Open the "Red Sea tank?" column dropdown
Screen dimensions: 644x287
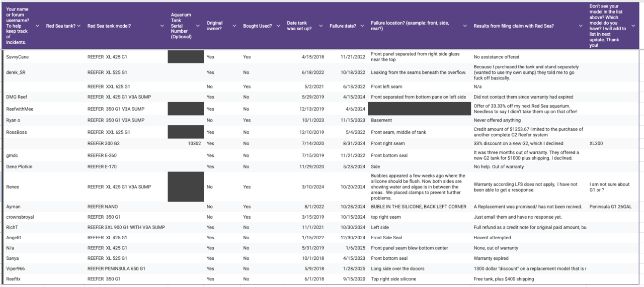click(78, 26)
